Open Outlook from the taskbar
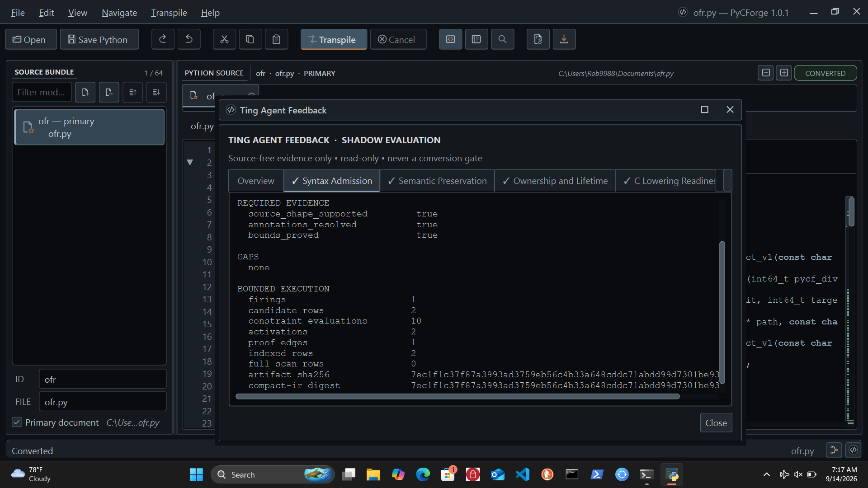Viewport: 868px width, 488px height. pos(498,474)
